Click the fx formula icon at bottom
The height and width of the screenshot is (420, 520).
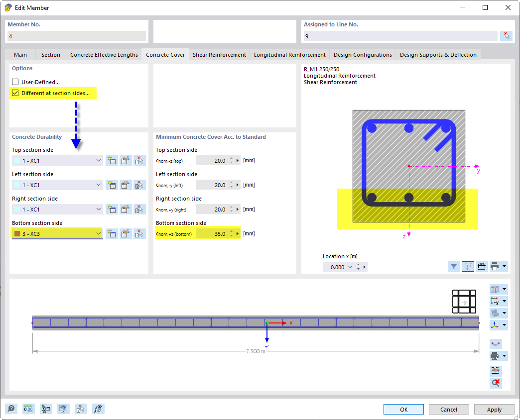coord(98,409)
